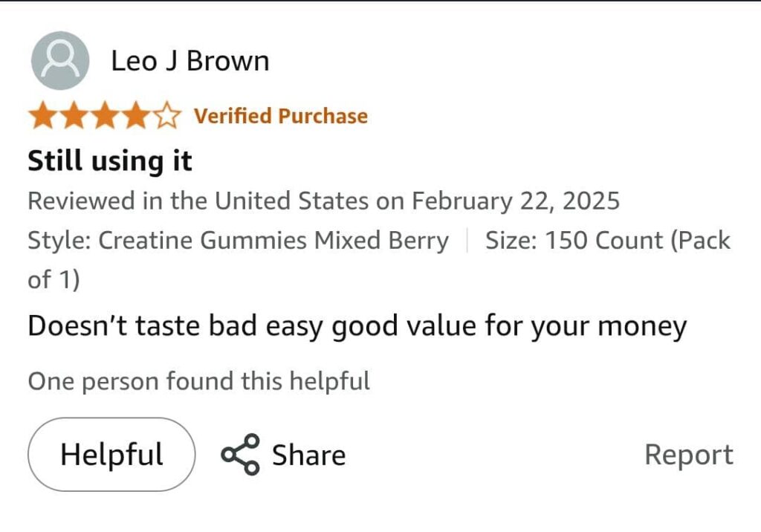
Task: Click the Verified Purchase label
Action: tap(280, 117)
